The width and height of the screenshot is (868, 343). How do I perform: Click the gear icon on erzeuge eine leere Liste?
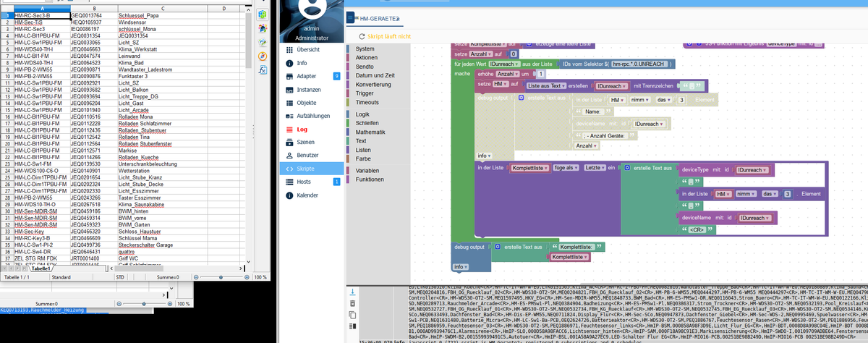click(529, 43)
